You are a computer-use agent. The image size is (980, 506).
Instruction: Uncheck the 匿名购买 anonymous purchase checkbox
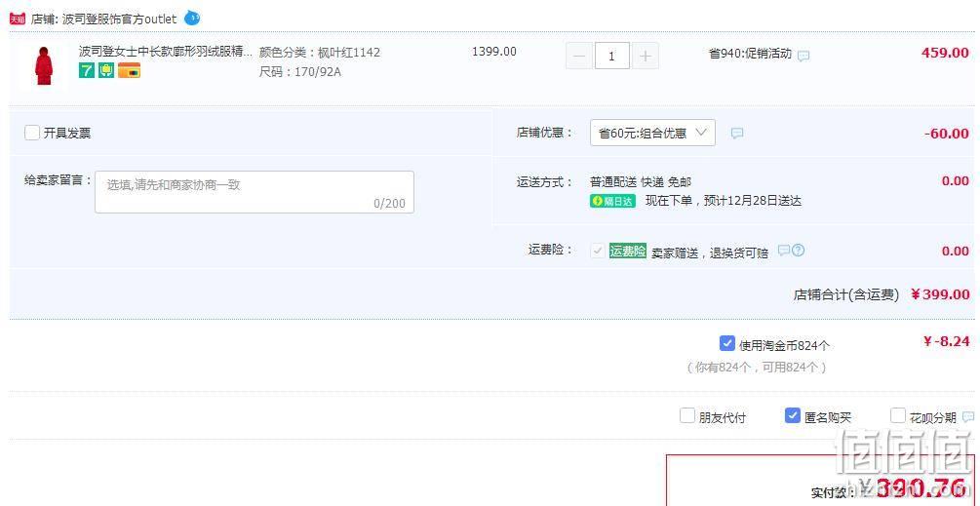tap(793, 415)
